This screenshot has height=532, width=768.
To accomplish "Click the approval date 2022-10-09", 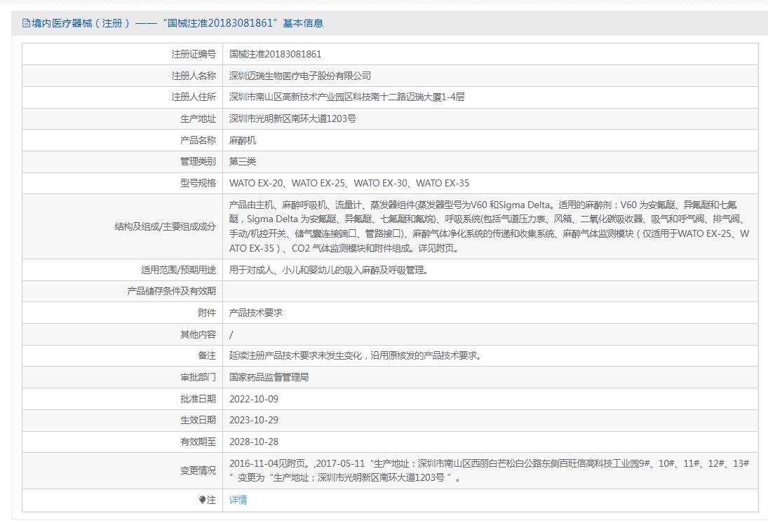I will (x=254, y=399).
